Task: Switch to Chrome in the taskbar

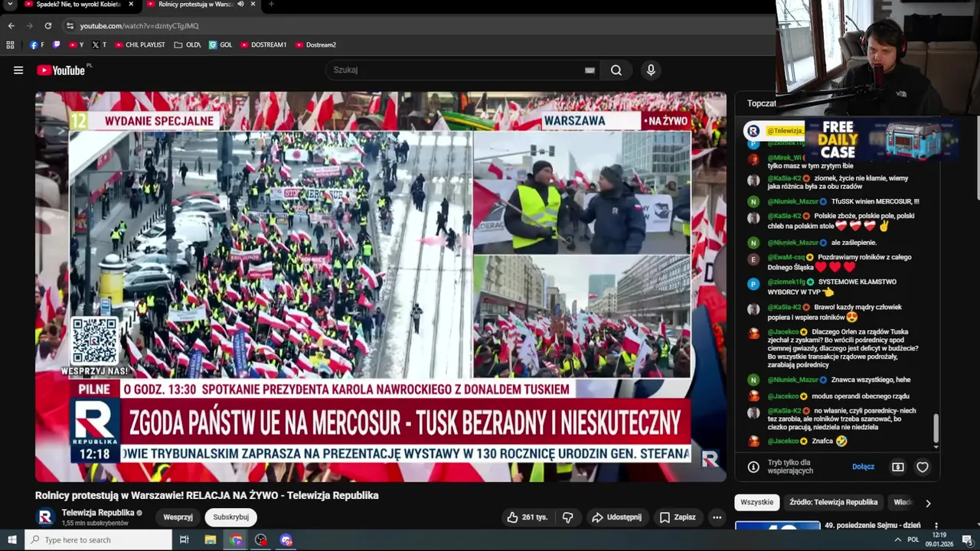Action: (x=236, y=540)
